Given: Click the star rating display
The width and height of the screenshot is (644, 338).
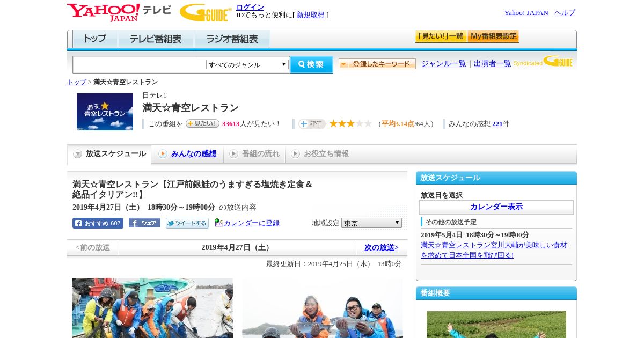Looking at the screenshot, I should click(x=350, y=123).
